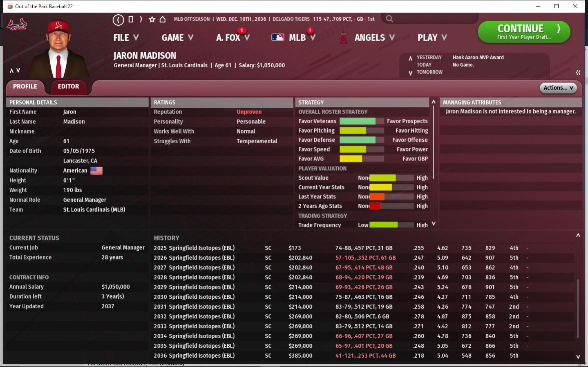Adjust the Favor Veterans strategy bar
This screenshot has height=367, width=588.
pos(361,121)
